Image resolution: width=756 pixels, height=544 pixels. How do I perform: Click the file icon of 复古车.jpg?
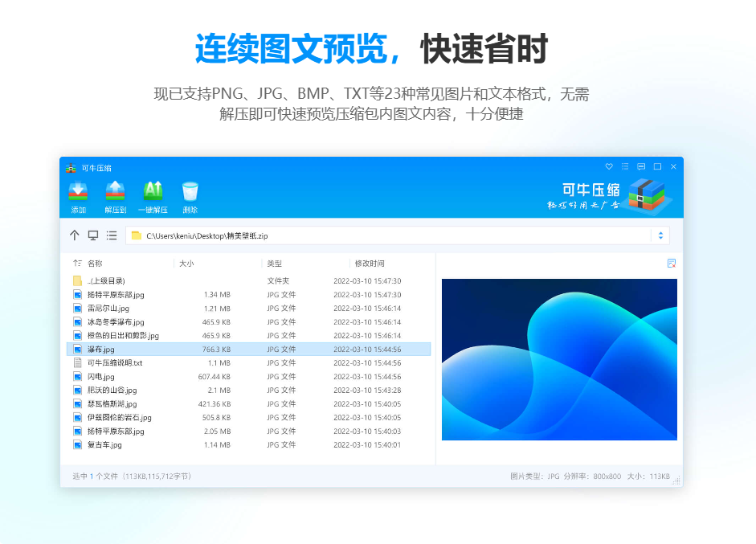click(78, 444)
